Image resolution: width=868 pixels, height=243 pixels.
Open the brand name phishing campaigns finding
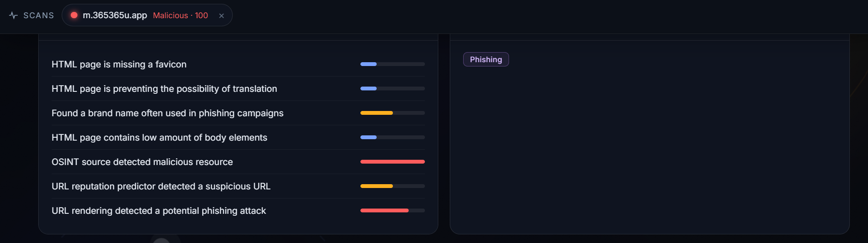pyautogui.click(x=238, y=113)
